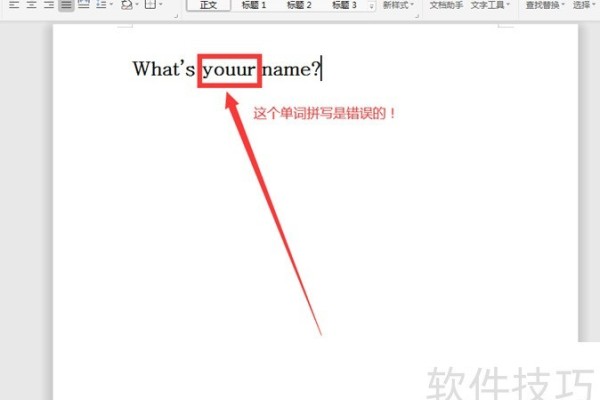Open the 查找替换 find and replace dropdown
600x400 pixels.
coord(545,5)
